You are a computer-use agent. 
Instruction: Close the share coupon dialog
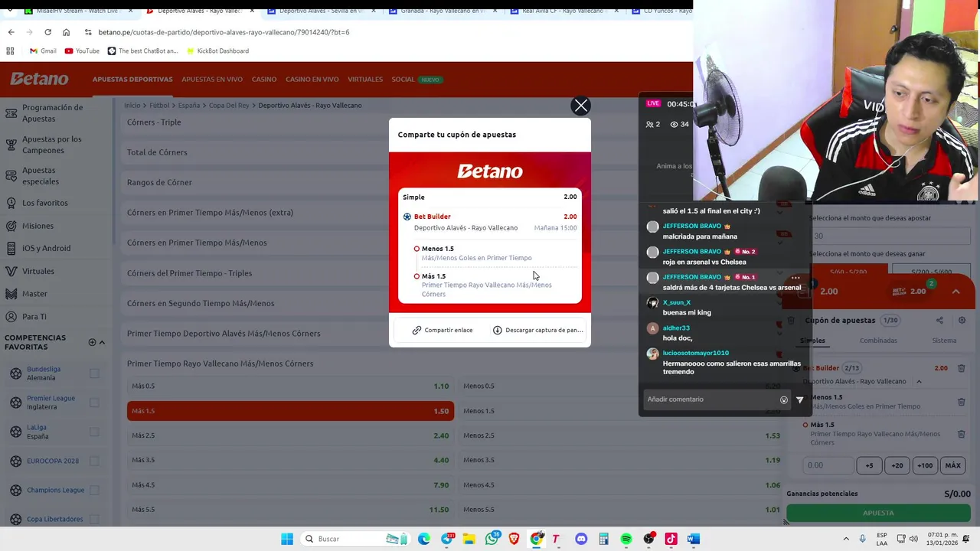(x=580, y=106)
